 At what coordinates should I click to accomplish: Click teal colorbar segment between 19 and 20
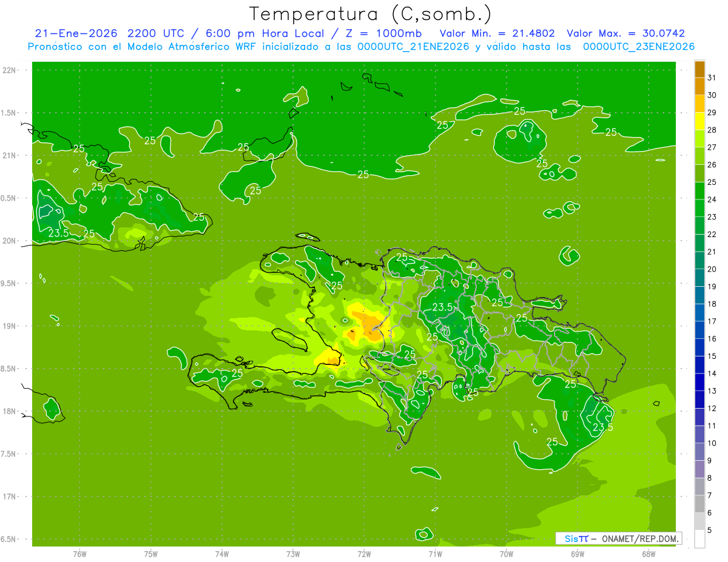tap(699, 278)
